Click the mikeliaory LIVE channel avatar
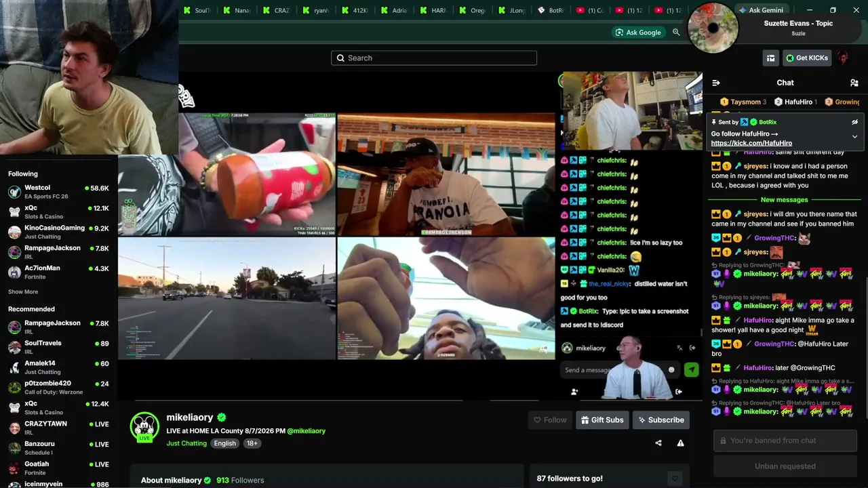Screen dimensions: 868x488 click(x=144, y=427)
